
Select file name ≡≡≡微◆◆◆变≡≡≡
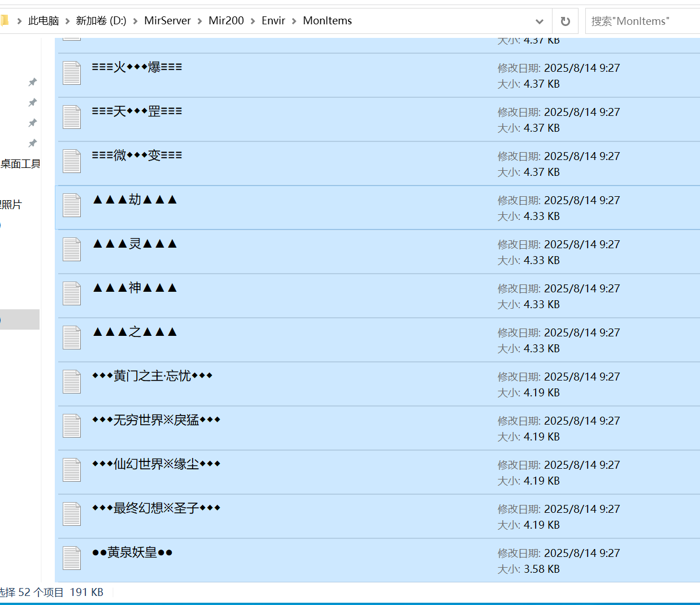tap(137, 155)
